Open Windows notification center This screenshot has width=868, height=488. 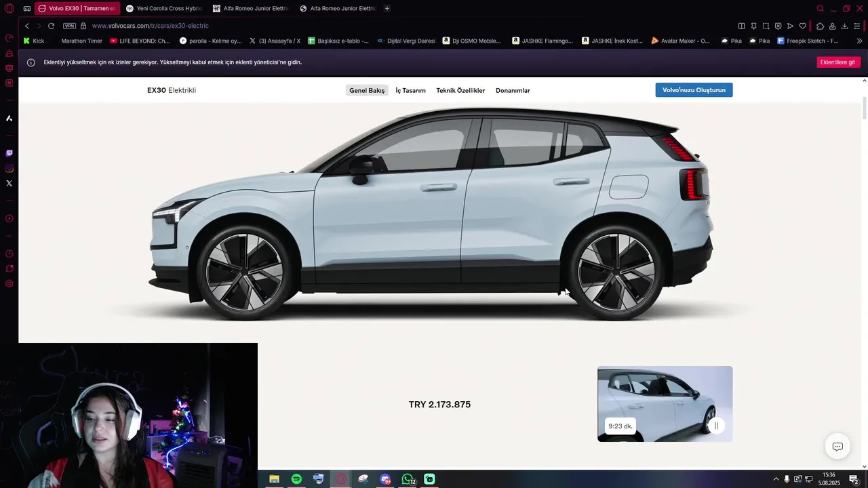pos(854,479)
